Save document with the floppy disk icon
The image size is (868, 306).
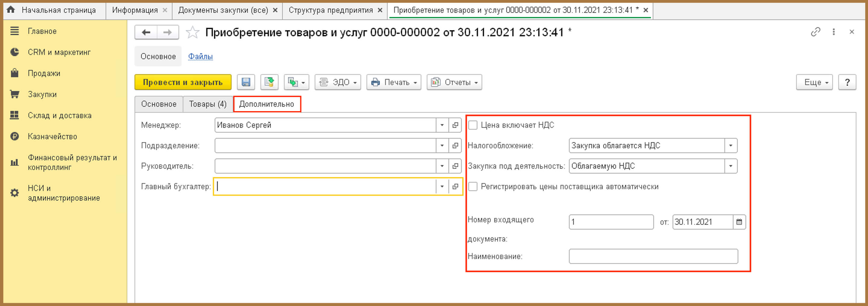(246, 82)
